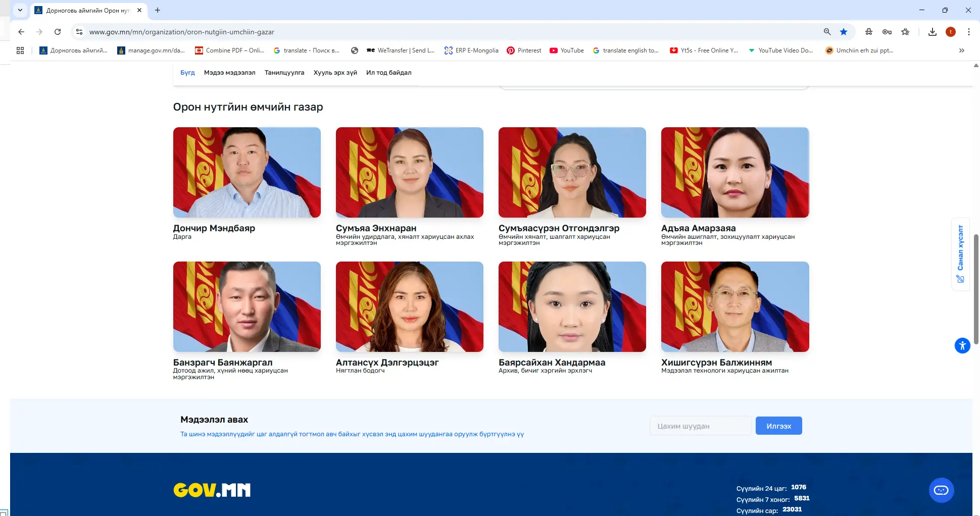Open the chat bubble widget
Image resolution: width=980 pixels, height=516 pixels.
[x=941, y=490]
